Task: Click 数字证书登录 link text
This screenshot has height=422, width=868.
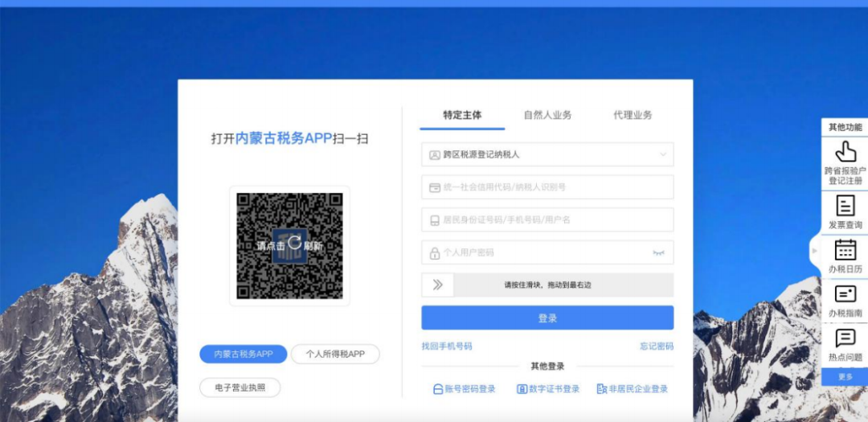Action: click(x=554, y=389)
